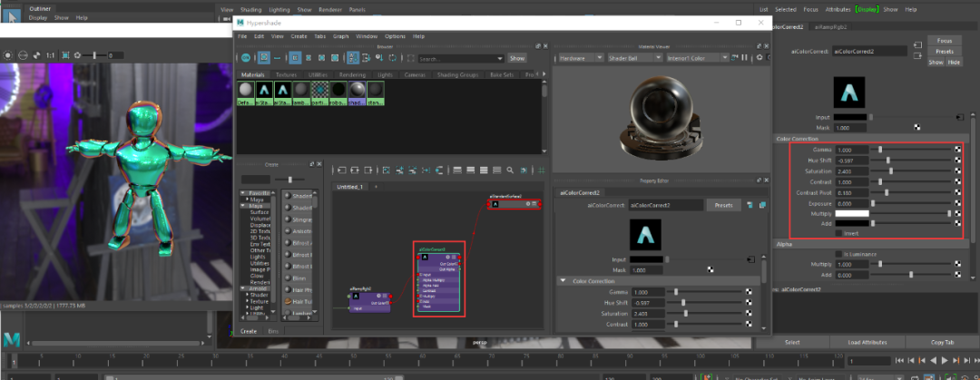This screenshot has height=380, width=980.
Task: Open the Interior1 Color environment dropdown
Action: [697, 57]
